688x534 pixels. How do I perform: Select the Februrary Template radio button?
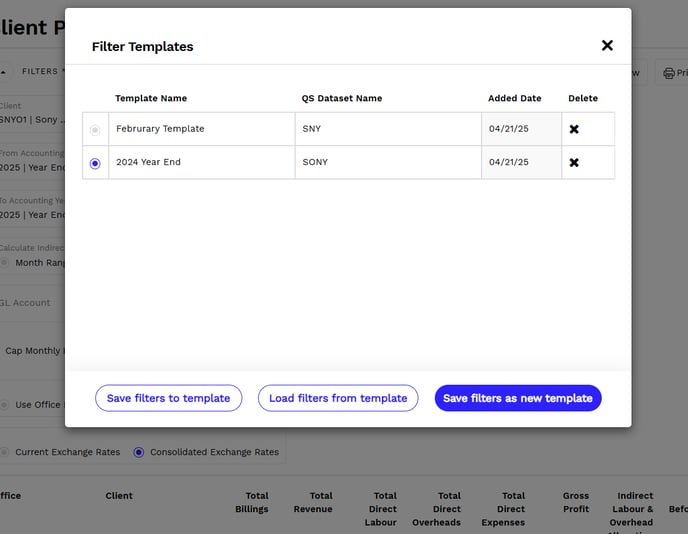click(x=95, y=130)
